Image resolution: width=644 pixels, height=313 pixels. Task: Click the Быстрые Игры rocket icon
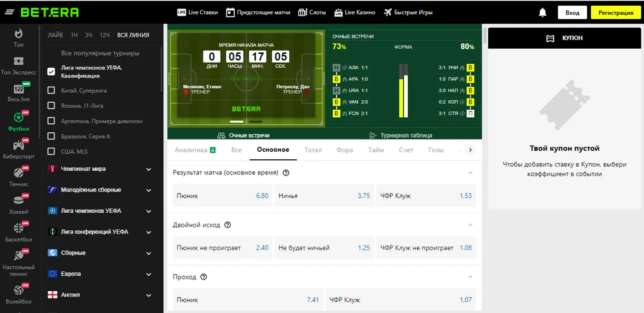point(388,12)
